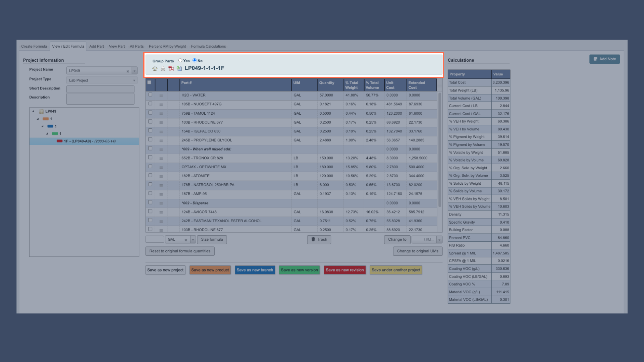The width and height of the screenshot is (644, 362).
Task: Check the checkbox for 652B - TRONOX CR 828
Action: 150,157
